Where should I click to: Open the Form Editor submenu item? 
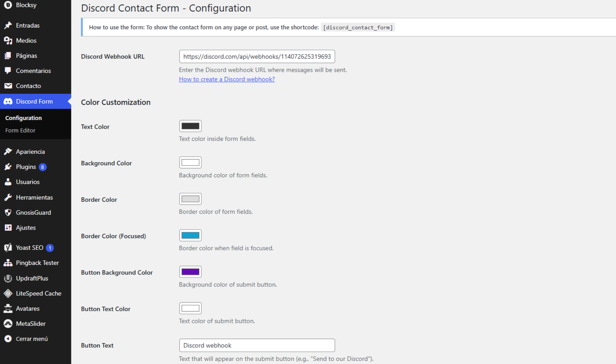click(x=20, y=130)
